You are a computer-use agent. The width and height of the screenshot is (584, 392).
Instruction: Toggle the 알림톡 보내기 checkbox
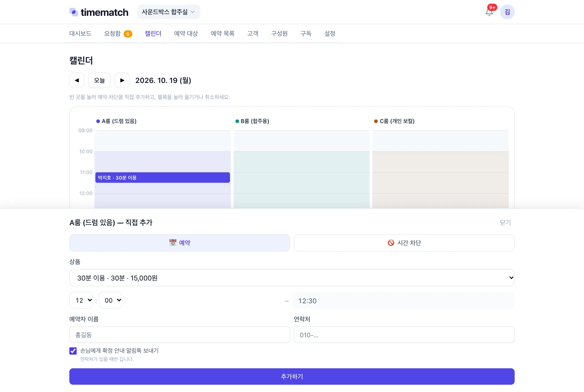coord(73,351)
